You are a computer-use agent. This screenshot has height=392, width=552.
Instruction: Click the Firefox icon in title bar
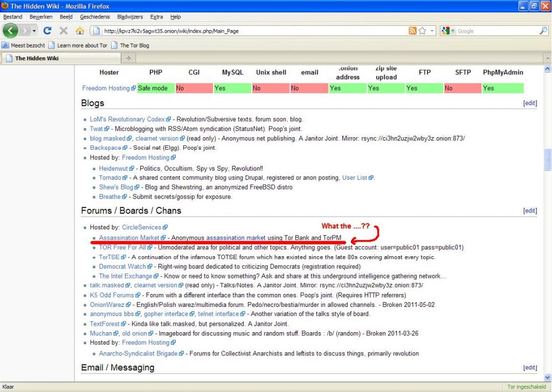(5, 5)
